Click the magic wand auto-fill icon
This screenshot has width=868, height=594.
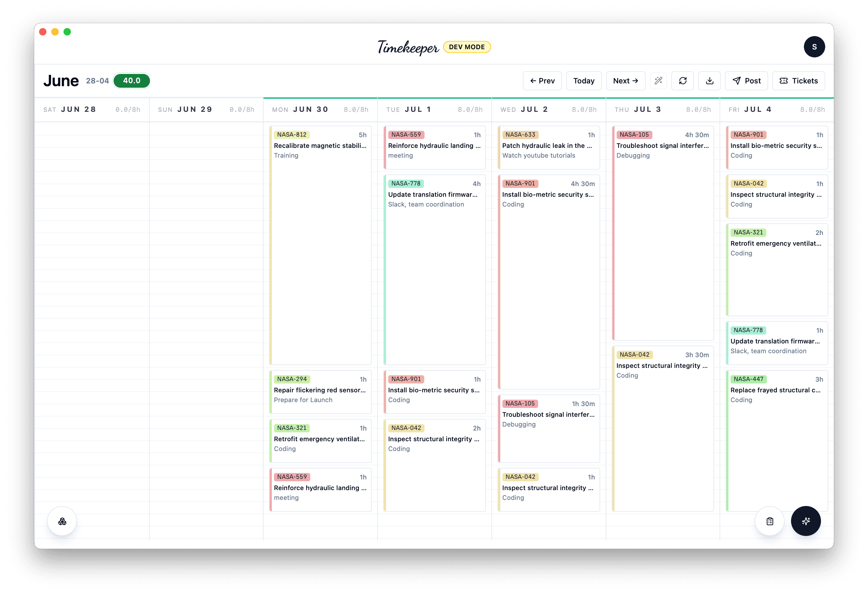pos(658,81)
